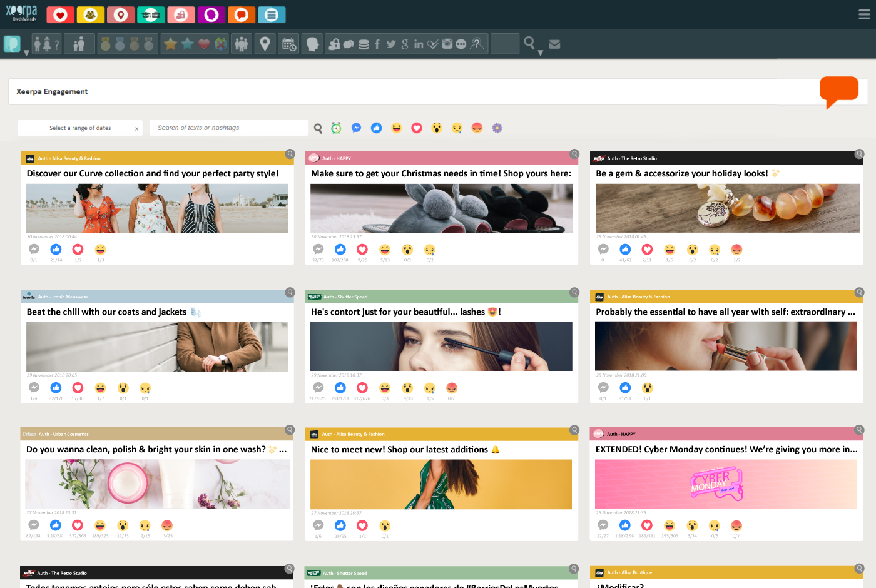Toggle the purple flower reaction filter

497,128
